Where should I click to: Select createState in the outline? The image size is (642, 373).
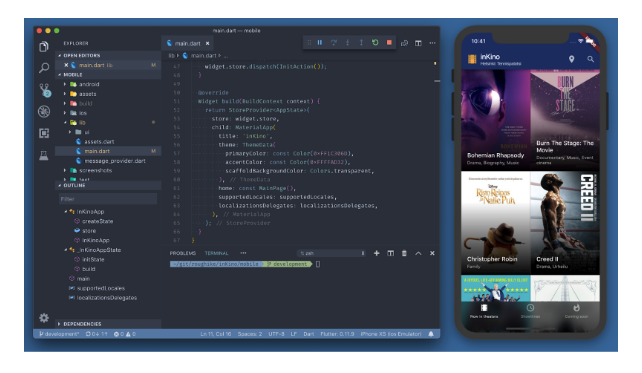click(97, 221)
